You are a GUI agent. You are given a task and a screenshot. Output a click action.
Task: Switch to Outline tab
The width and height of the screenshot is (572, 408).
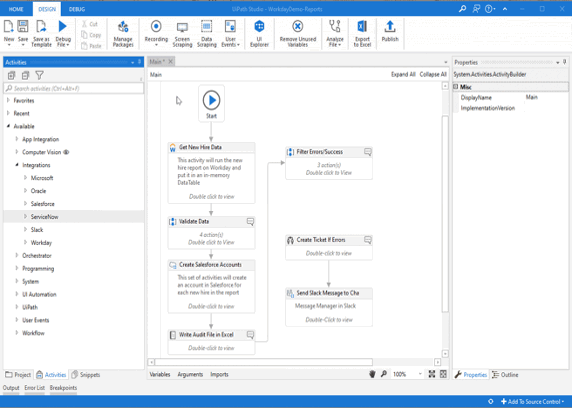505,375
